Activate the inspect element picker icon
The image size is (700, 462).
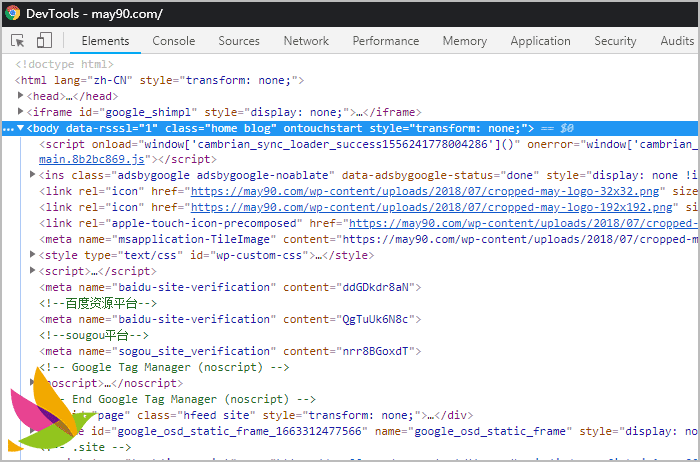18,41
